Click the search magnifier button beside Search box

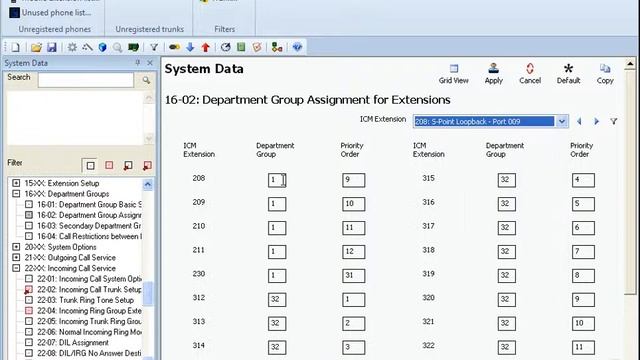(146, 80)
